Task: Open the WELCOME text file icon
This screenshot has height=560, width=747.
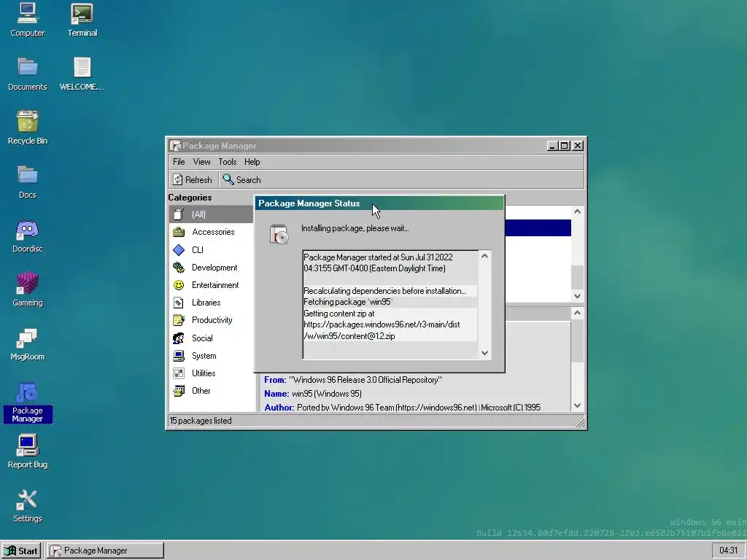Action: (x=82, y=74)
